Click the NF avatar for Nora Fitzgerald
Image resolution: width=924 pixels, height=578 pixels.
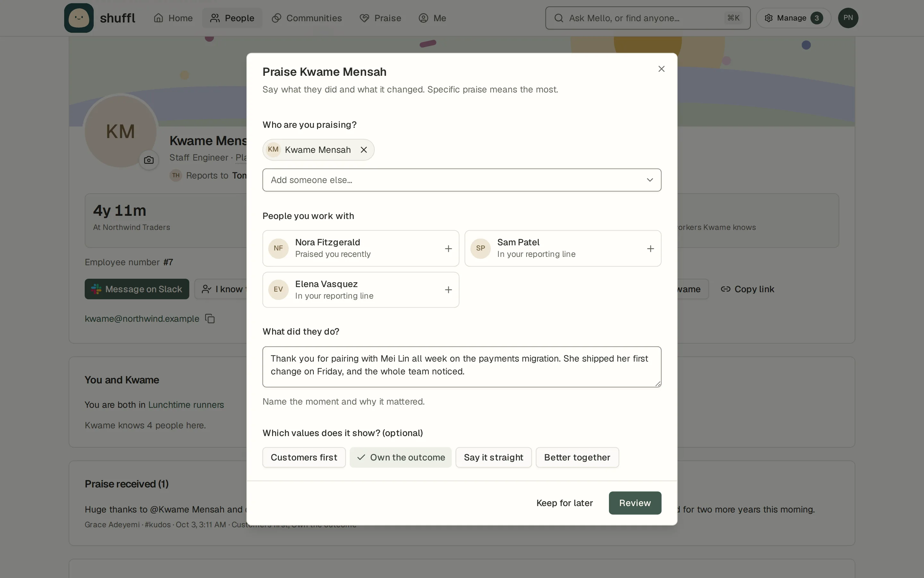[278, 249]
